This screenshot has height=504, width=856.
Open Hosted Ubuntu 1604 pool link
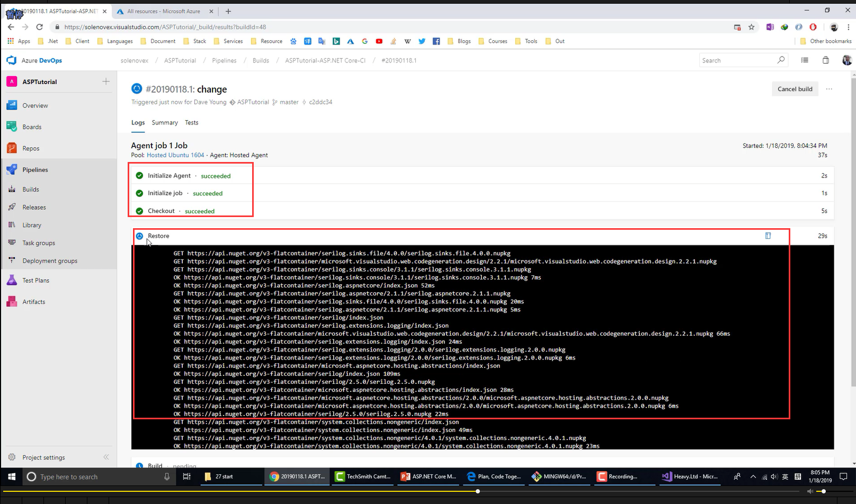pyautogui.click(x=175, y=155)
